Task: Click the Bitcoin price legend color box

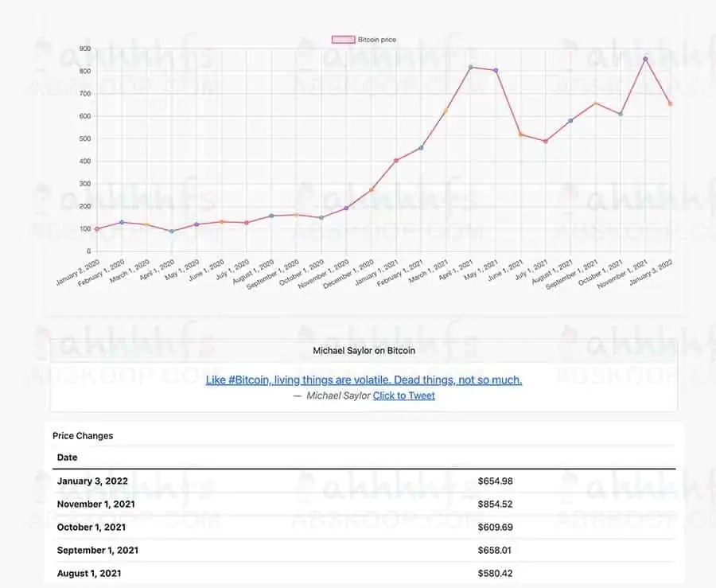Action: (342, 39)
